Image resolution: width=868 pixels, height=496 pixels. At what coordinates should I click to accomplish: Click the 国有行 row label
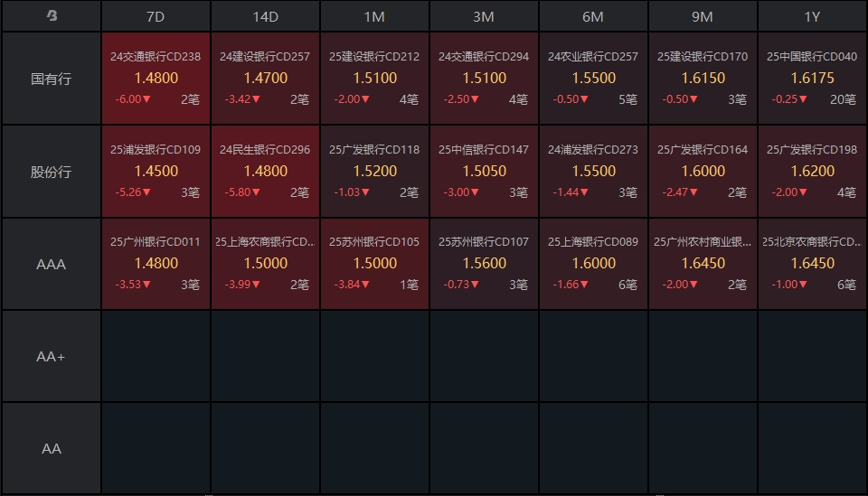(51, 79)
